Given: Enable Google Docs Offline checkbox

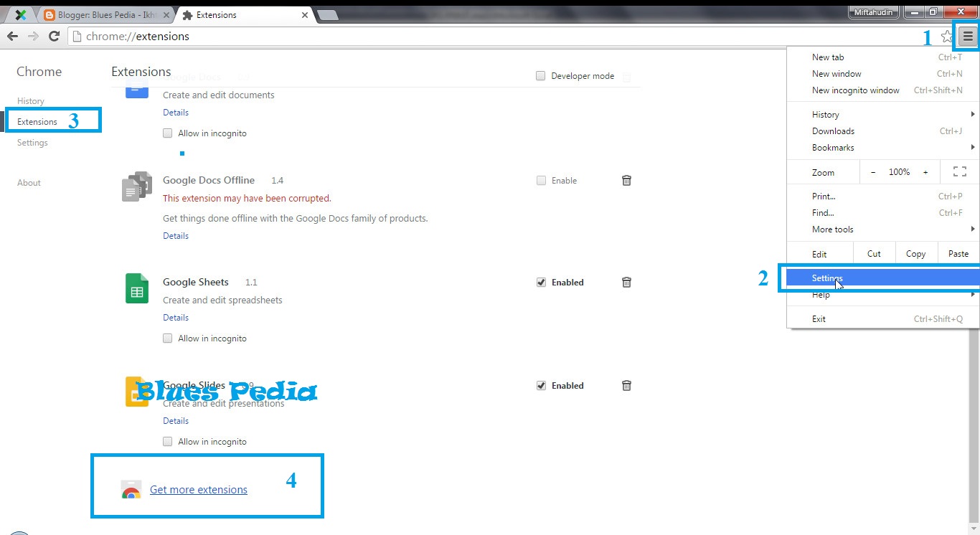Looking at the screenshot, I should click(x=541, y=181).
